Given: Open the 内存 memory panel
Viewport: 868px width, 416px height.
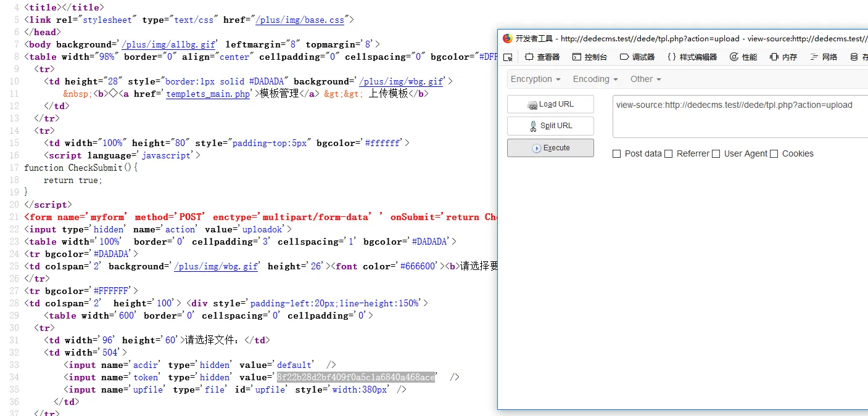Looking at the screenshot, I should (783, 57).
